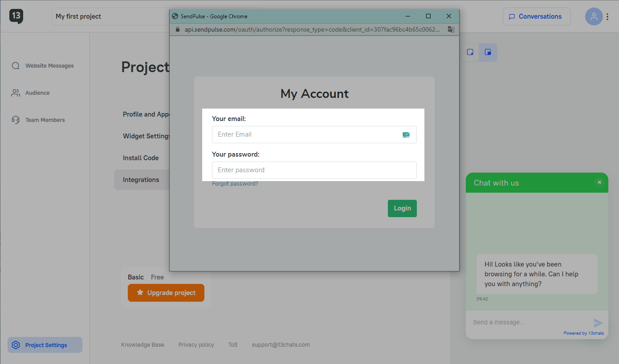The width and height of the screenshot is (619, 364).
Task: Click the SendPulse popup URL address bar
Action: click(313, 29)
